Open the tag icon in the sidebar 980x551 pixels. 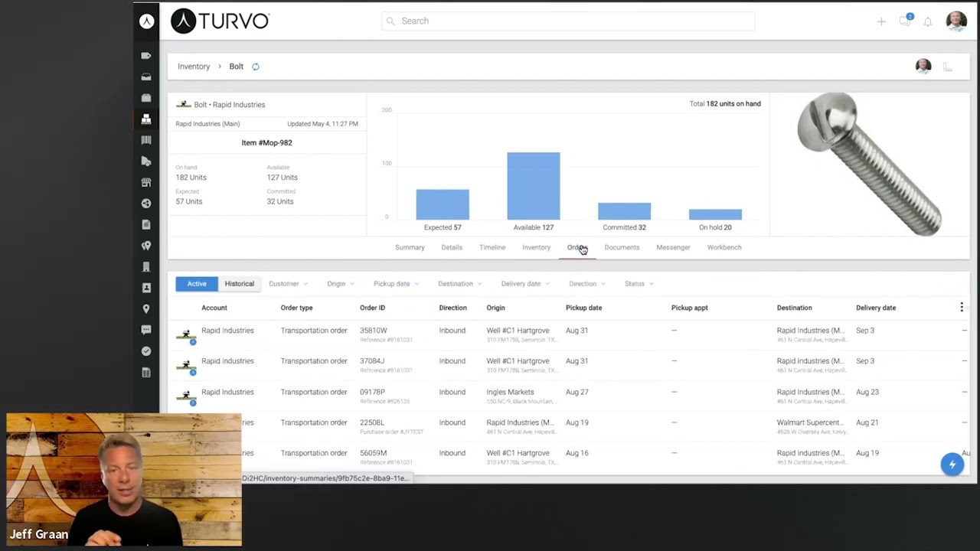click(146, 56)
